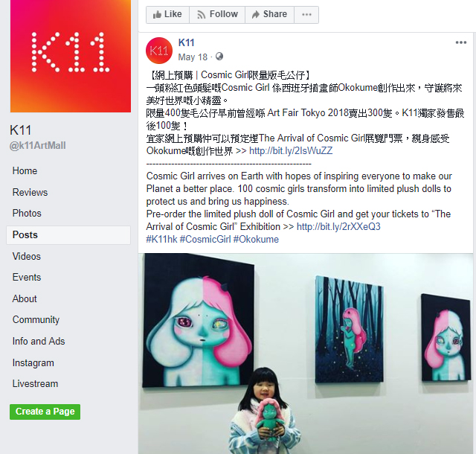Open the Cosmic Girl exhibition photo
This screenshot has width=476, height=454.
tap(306, 354)
